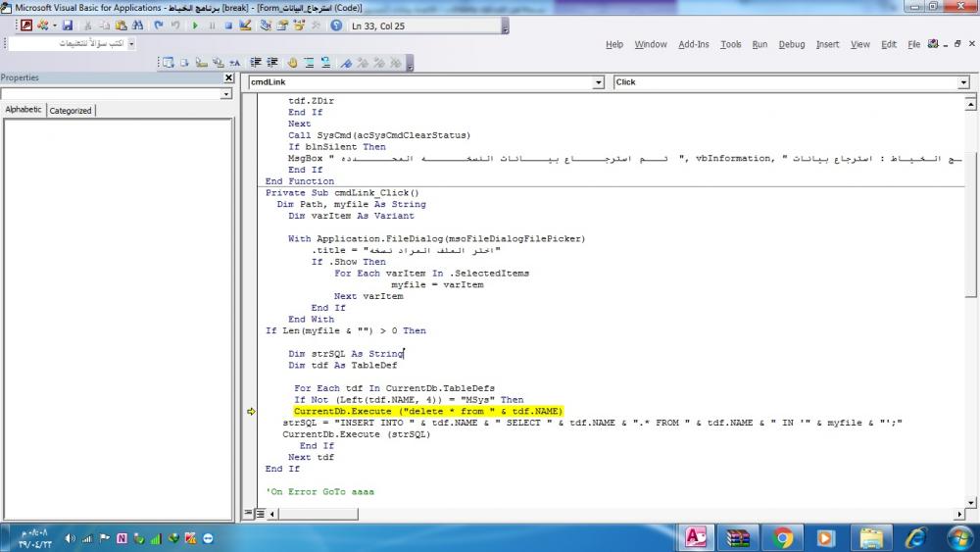The image size is (980, 552).
Task: Click the blue Help question mark icon
Action: (336, 25)
